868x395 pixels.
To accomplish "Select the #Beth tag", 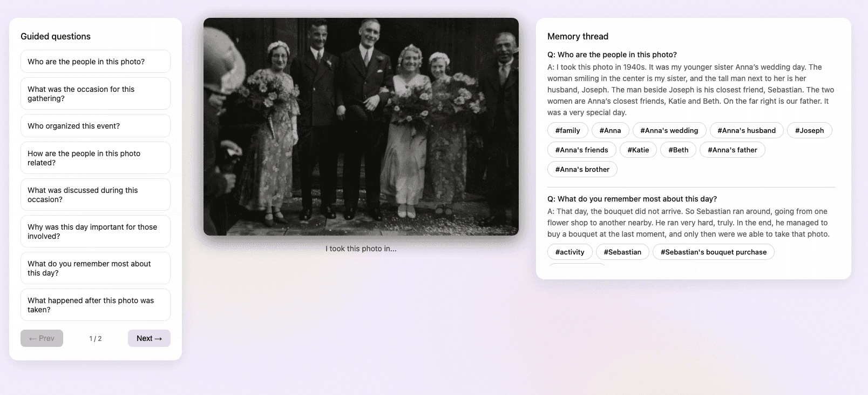I will [x=679, y=150].
